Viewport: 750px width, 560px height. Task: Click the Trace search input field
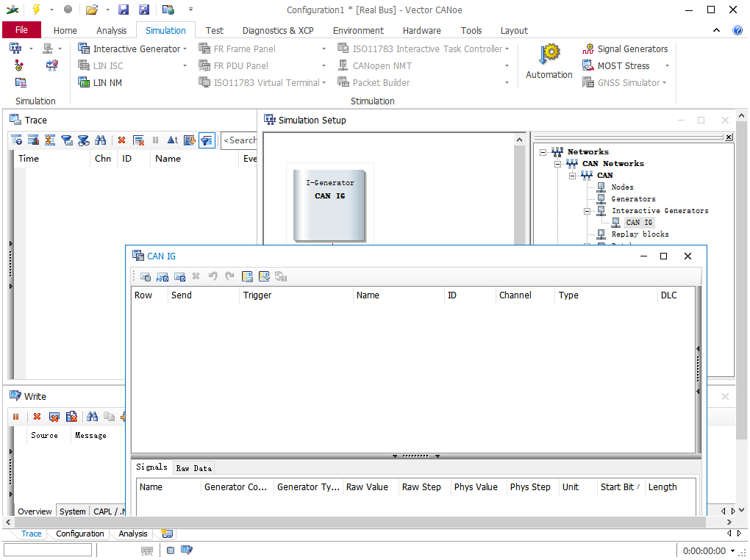[239, 140]
